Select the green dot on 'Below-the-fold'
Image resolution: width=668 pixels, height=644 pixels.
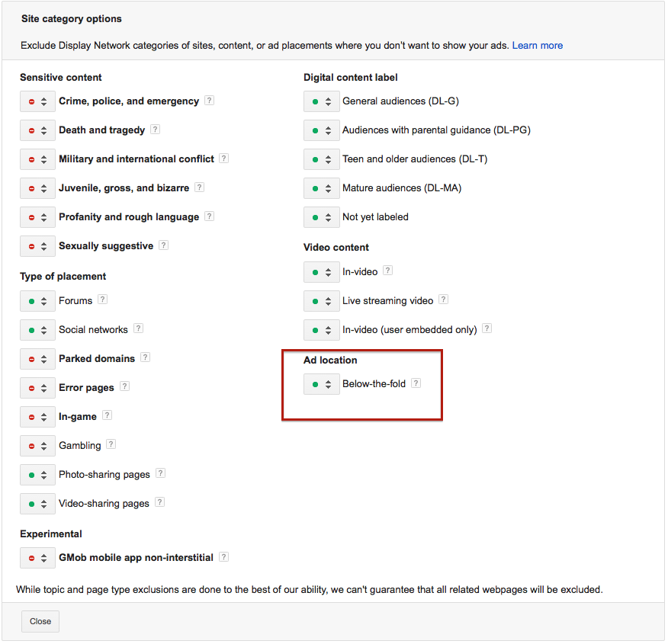pyautogui.click(x=316, y=383)
